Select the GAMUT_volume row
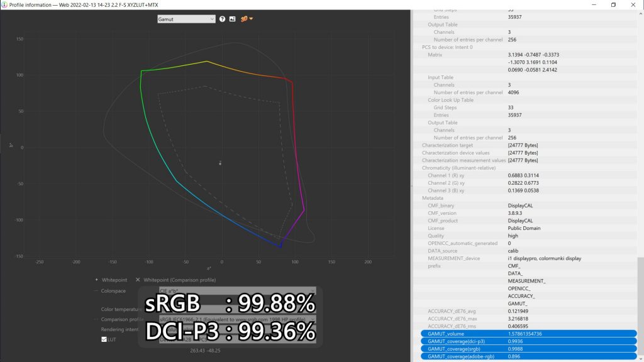 (528, 334)
